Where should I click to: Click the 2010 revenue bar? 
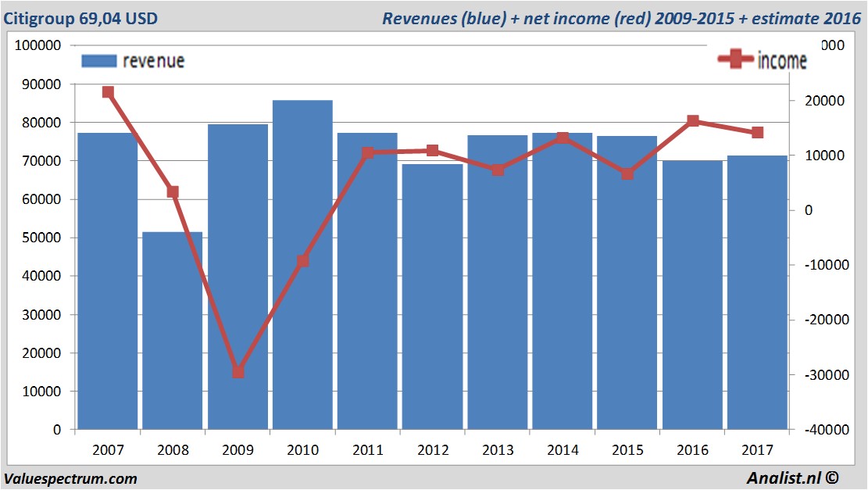302,265
